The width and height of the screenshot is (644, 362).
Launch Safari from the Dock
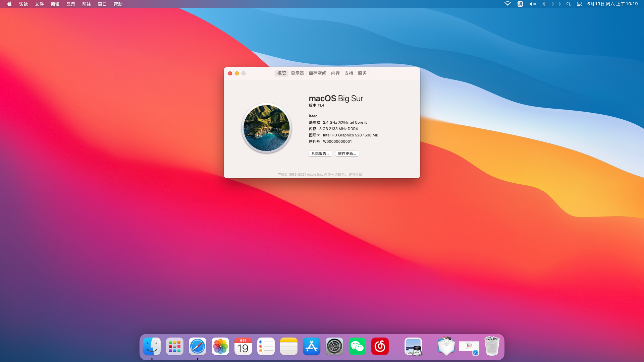click(198, 346)
